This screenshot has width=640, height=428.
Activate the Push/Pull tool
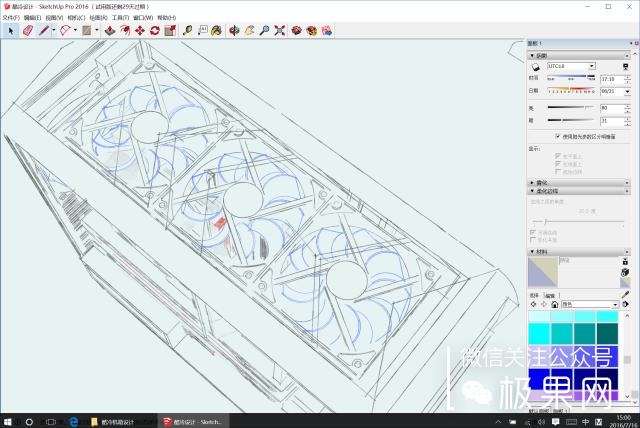click(x=108, y=30)
